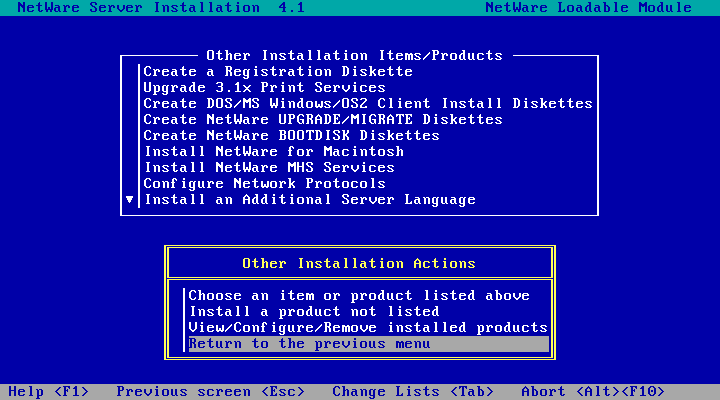Select Install a product not listed
This screenshot has height=400, width=720.
[x=314, y=311]
